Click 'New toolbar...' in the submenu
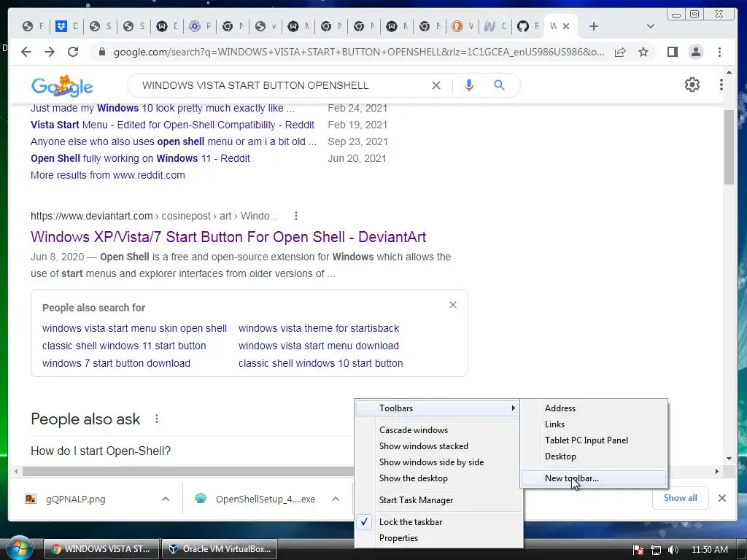 (594, 478)
